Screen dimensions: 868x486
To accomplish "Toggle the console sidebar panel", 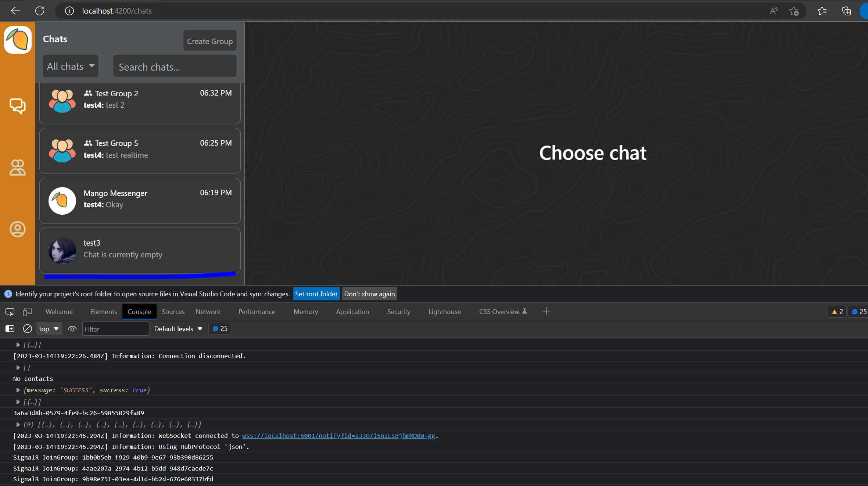I will [x=10, y=329].
